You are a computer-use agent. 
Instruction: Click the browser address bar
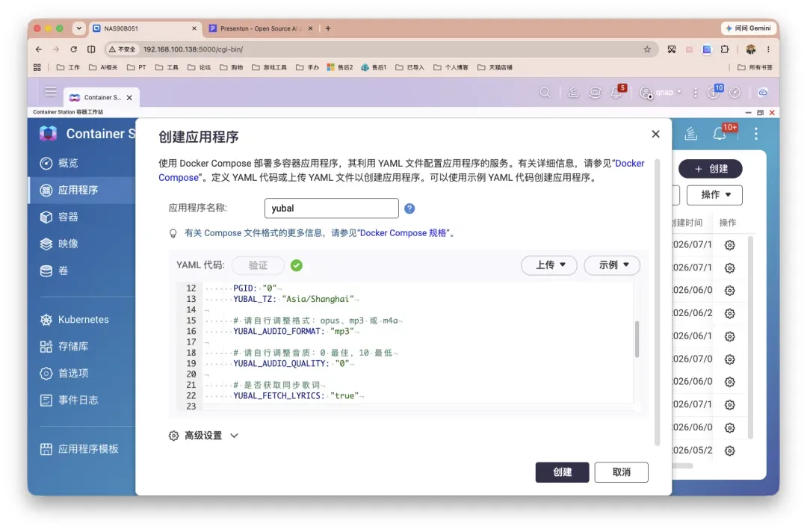click(381, 49)
